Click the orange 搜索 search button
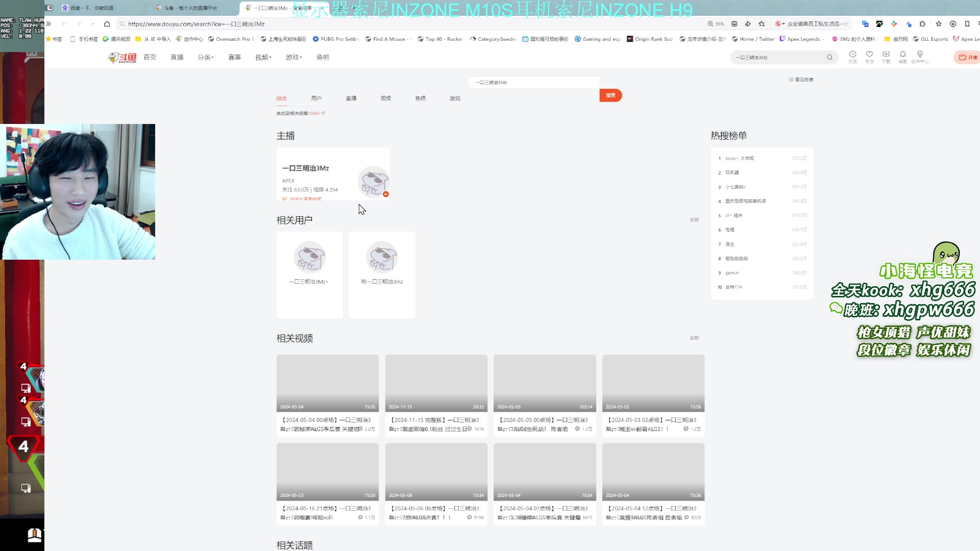This screenshot has height=551, width=980. (610, 95)
